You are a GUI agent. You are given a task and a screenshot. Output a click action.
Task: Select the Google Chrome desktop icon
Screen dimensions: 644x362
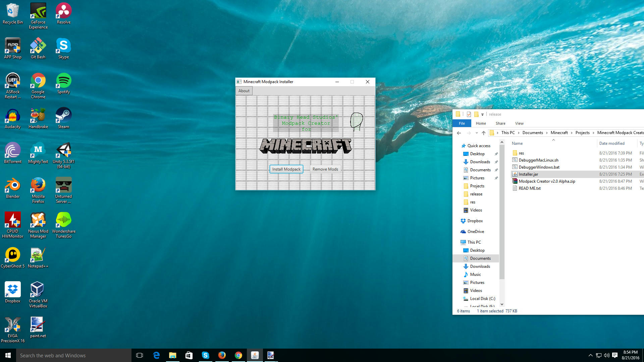point(38,86)
